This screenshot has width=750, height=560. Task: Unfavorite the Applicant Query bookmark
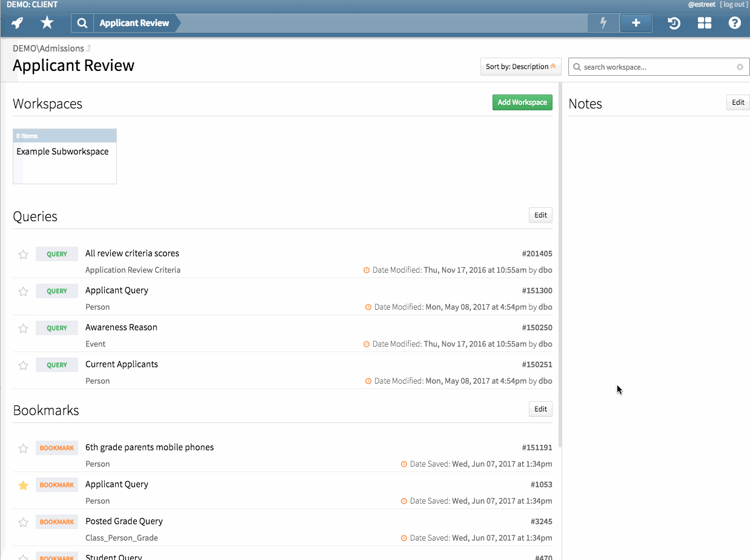coord(23,485)
